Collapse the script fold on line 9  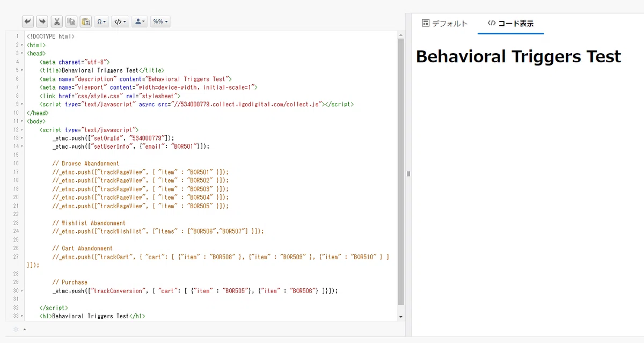(21, 104)
